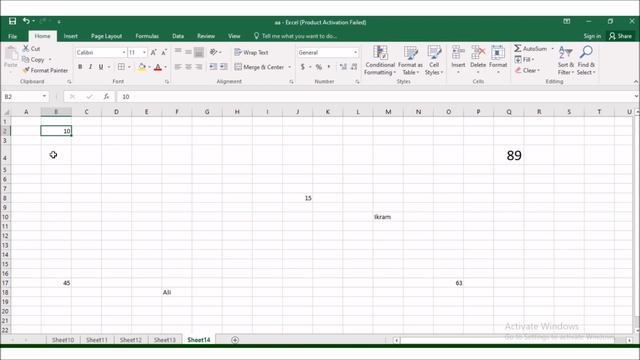Activate the Format Painter brush
The height and width of the screenshot is (360, 640).
tap(45, 70)
